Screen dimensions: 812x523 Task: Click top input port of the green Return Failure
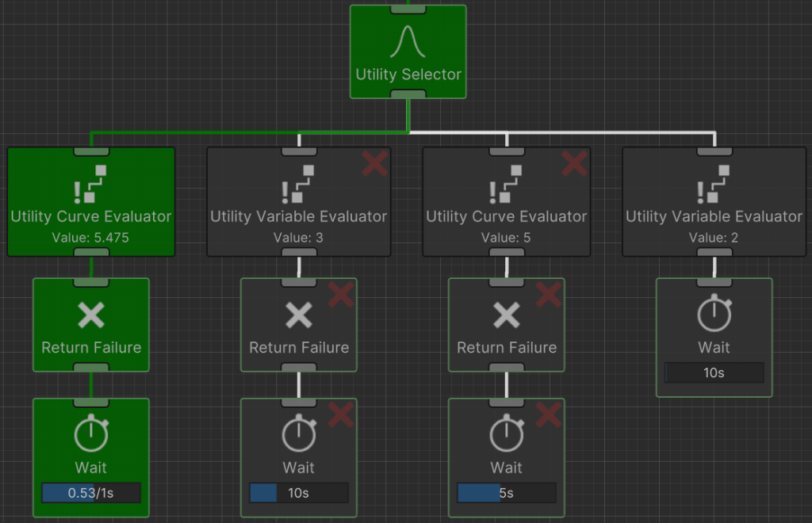91,282
